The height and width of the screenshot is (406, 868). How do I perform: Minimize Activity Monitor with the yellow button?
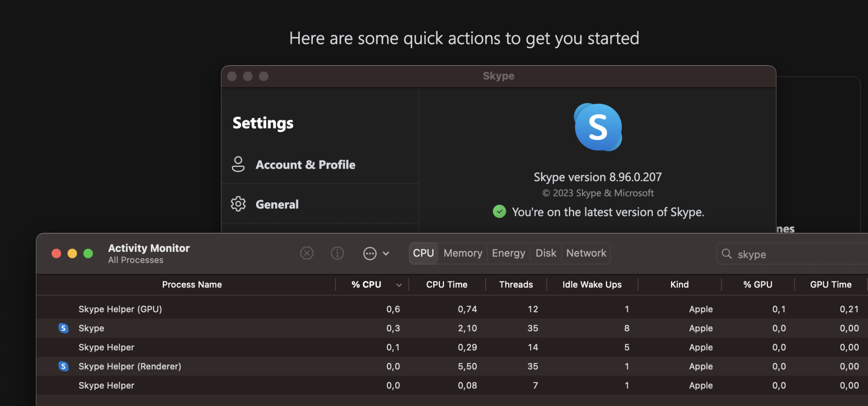(x=72, y=253)
